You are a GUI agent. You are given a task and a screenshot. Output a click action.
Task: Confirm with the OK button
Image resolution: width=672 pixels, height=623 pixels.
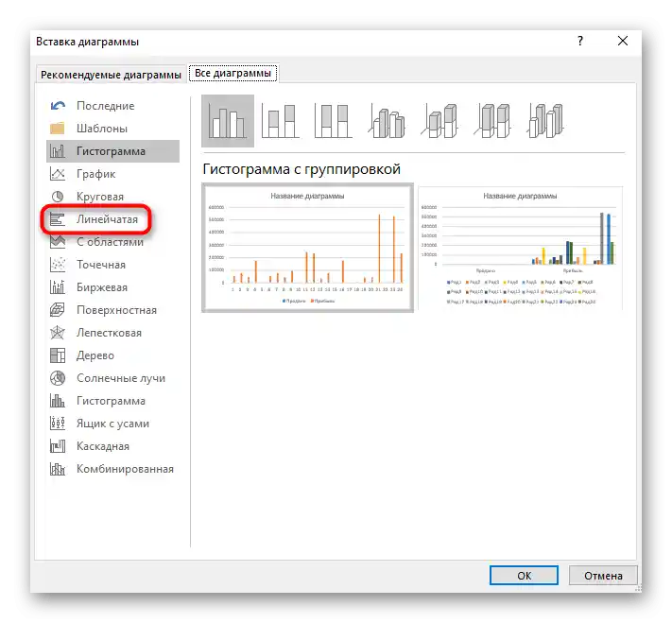pos(524,576)
